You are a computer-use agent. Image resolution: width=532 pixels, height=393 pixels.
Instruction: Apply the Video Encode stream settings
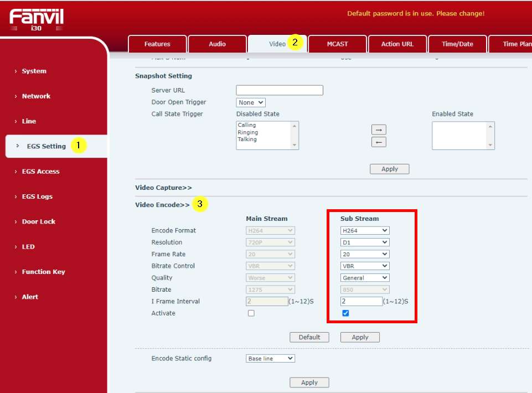(360, 337)
